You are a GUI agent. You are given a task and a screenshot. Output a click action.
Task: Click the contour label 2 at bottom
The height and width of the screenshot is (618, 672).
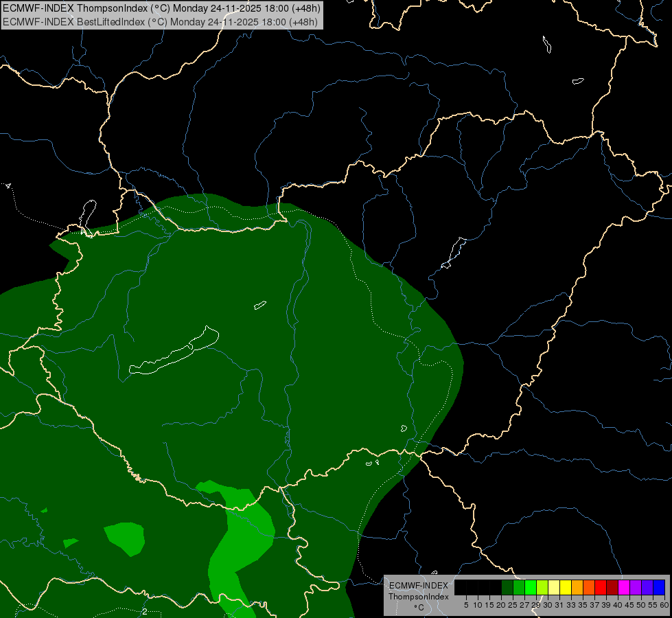145,612
